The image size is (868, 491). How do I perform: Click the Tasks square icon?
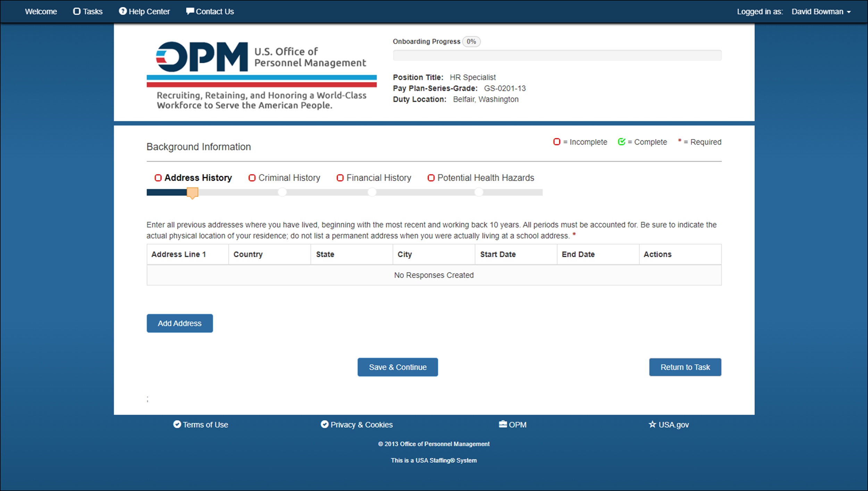77,11
